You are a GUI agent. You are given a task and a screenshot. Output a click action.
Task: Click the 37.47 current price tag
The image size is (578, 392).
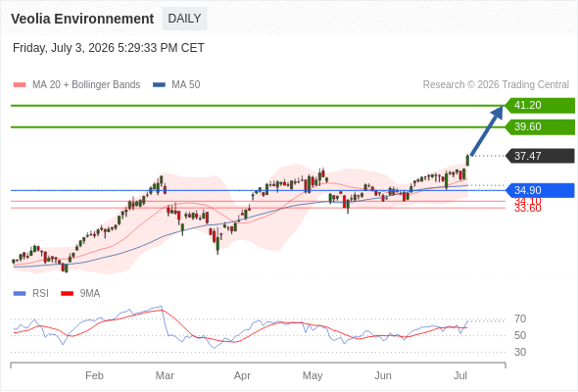pos(540,156)
